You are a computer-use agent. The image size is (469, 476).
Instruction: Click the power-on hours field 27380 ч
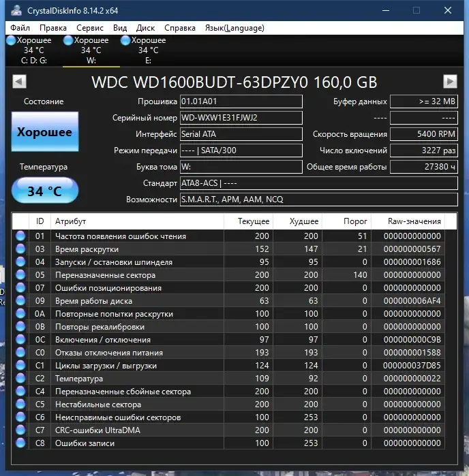click(424, 167)
